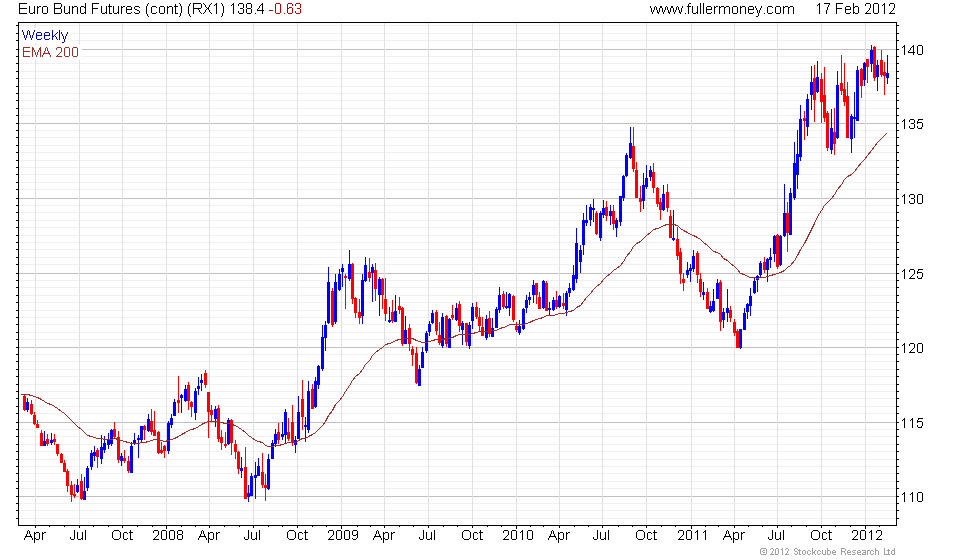Click the www.fullermoney.com website link

pyautogui.click(x=721, y=9)
